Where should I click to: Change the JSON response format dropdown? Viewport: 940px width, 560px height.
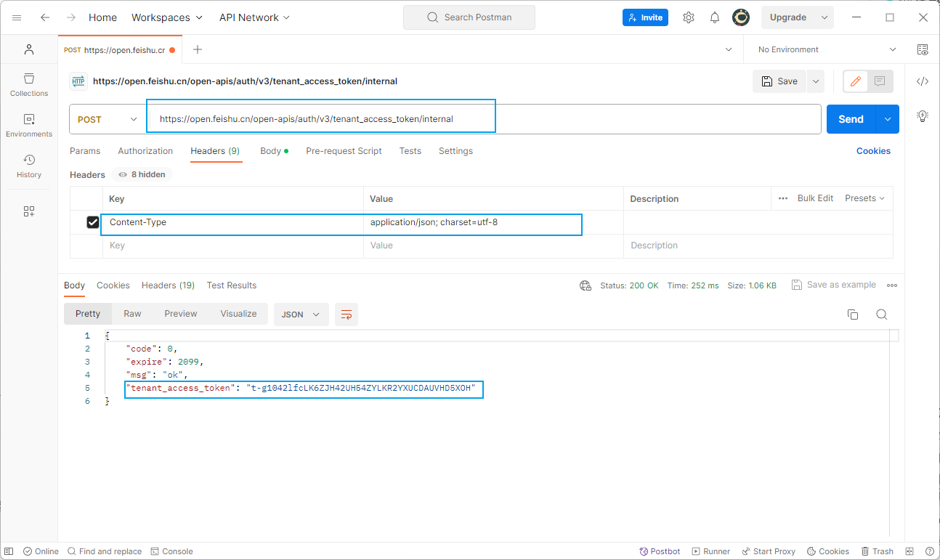(x=301, y=315)
